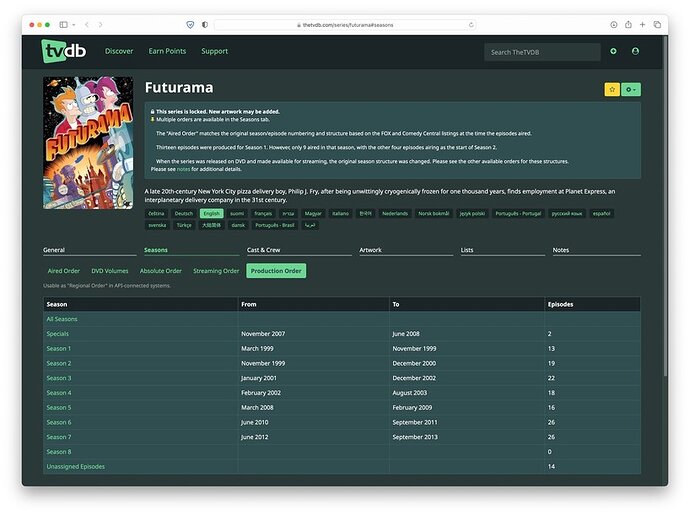Click the half-circle appearance icon
690x514 pixels.
[x=205, y=25]
